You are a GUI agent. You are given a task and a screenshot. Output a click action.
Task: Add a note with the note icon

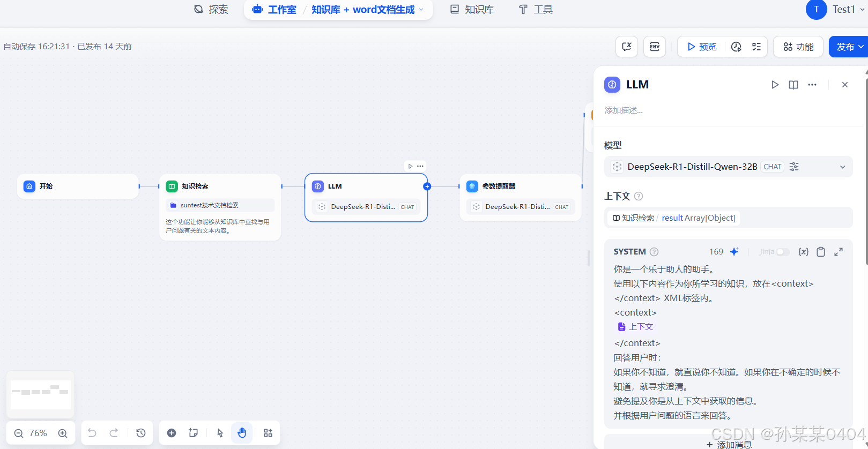pos(194,433)
